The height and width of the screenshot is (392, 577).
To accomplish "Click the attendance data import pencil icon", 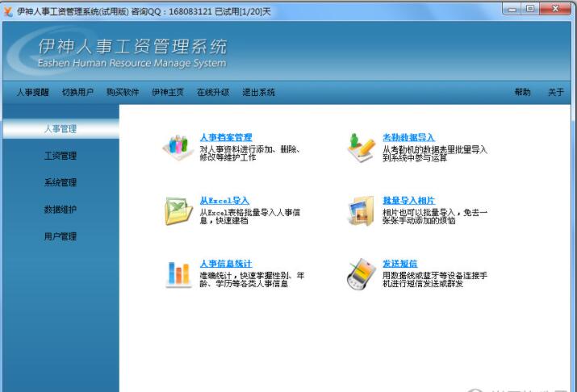I will [x=361, y=147].
